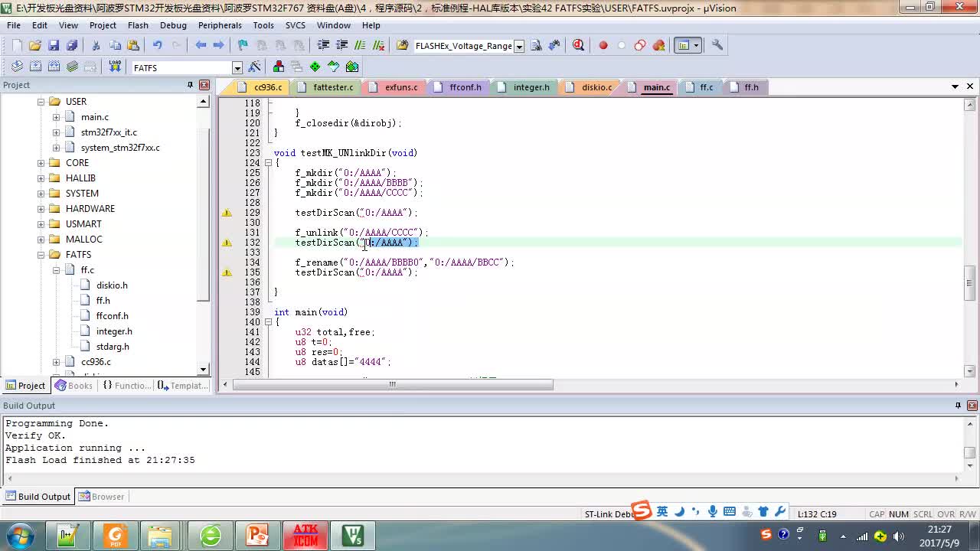Start or stop debug session
Image resolution: width=980 pixels, height=551 pixels.
[x=578, y=45]
